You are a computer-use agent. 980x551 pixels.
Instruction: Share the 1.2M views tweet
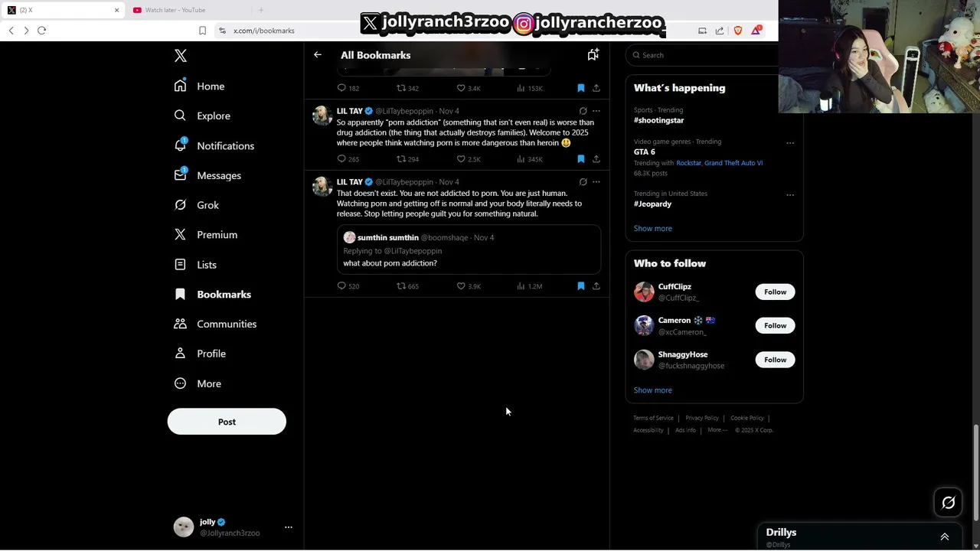click(x=596, y=286)
